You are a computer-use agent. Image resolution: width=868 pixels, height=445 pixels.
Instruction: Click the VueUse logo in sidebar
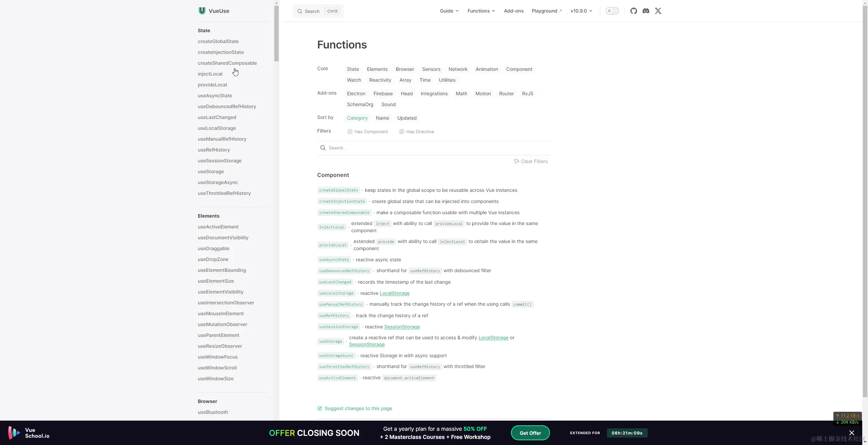click(202, 11)
